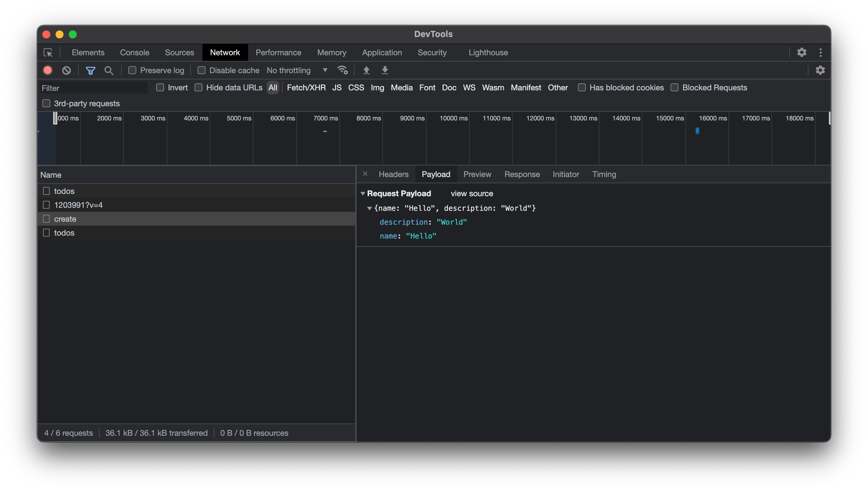Open the Sources tab
868x491 pixels.
(179, 53)
